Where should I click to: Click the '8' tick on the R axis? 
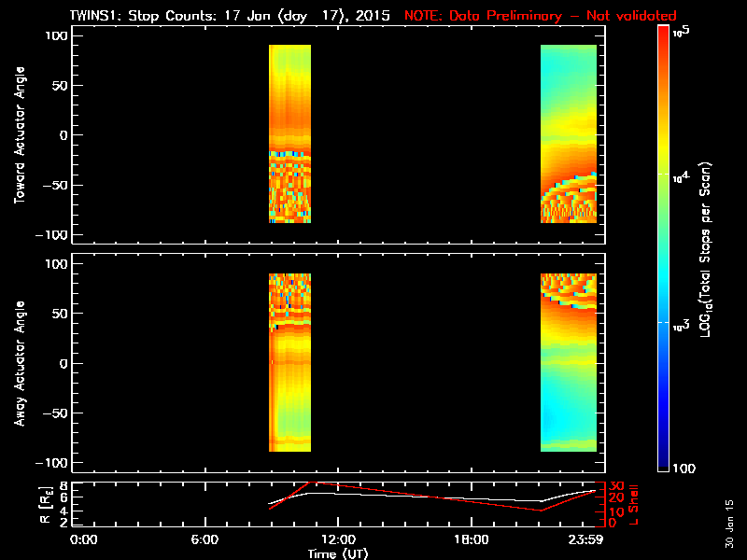62,486
